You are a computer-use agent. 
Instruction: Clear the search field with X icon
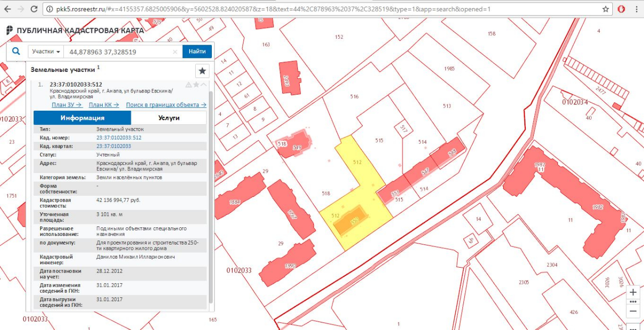(175, 52)
